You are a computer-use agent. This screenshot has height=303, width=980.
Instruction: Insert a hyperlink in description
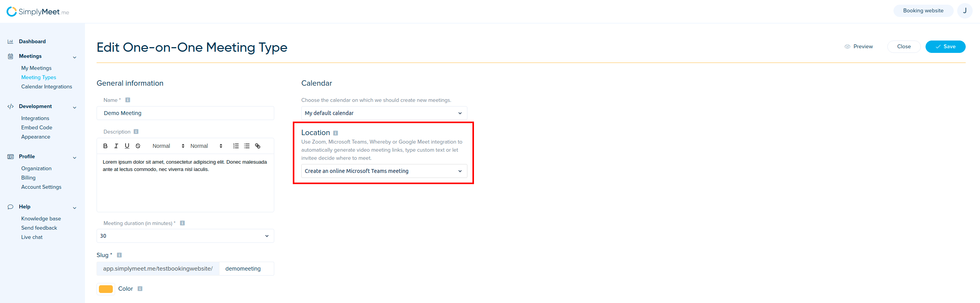click(258, 146)
